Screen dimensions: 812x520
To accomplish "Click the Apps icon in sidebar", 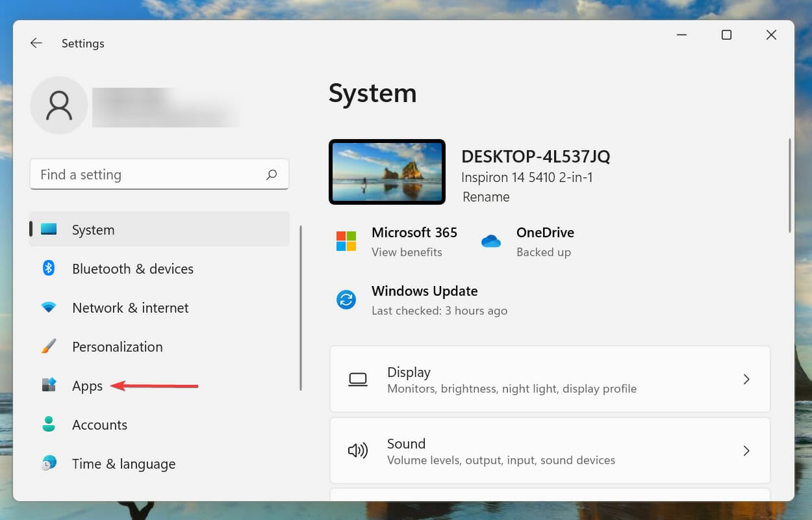I will [x=49, y=385].
